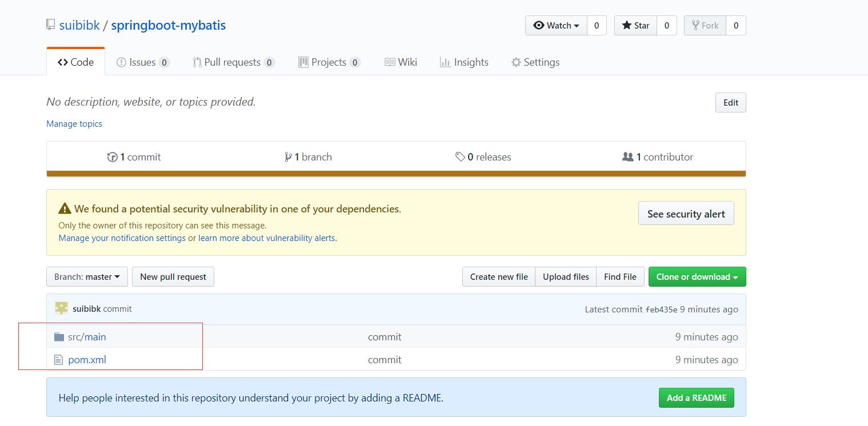Image resolution: width=868 pixels, height=426 pixels.
Task: Open the Settings tab
Action: point(535,62)
